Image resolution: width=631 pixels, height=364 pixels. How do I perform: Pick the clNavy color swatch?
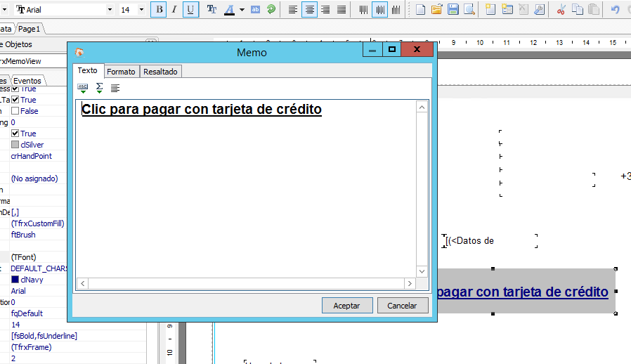pos(15,280)
